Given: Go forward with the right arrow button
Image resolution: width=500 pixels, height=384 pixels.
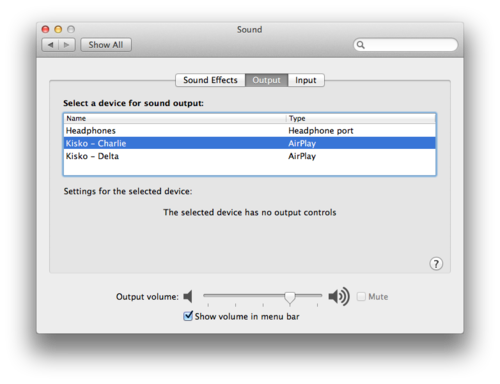Looking at the screenshot, I should tap(67, 45).
